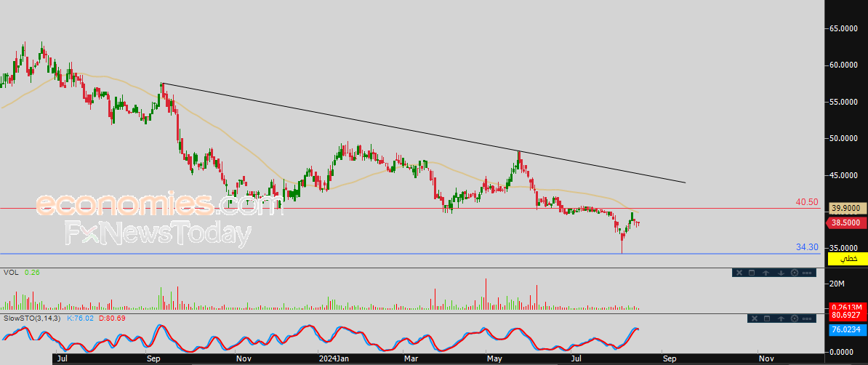Select the 40.50 red resistance level label
Viewport: 868px width, 365px height.
(806, 202)
